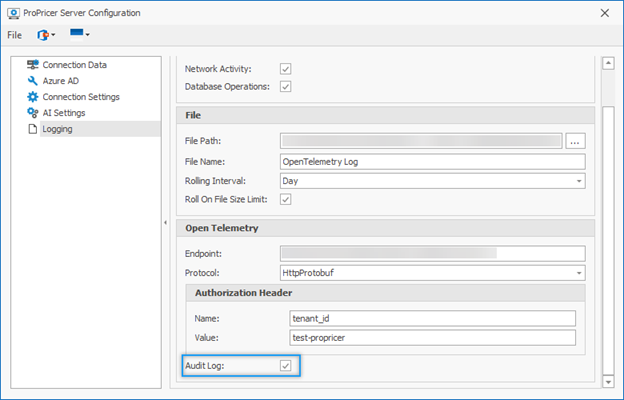Screen dimensions: 624x400
Task: Toggle the Network Activity checkbox
Action: point(285,69)
